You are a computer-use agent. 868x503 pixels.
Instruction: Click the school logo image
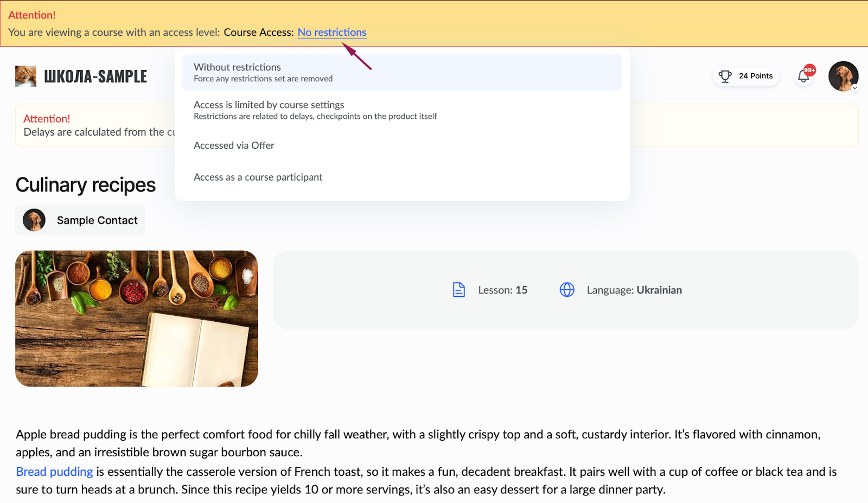[x=25, y=77]
